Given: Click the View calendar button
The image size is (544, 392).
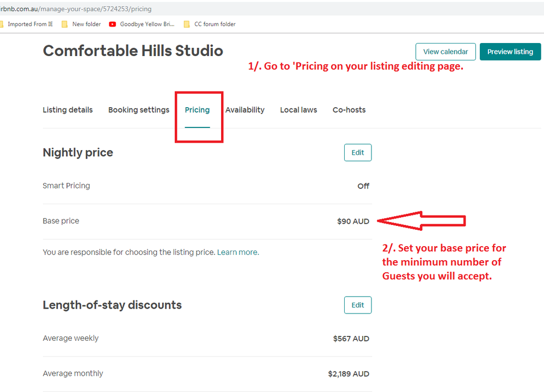Looking at the screenshot, I should [445, 52].
